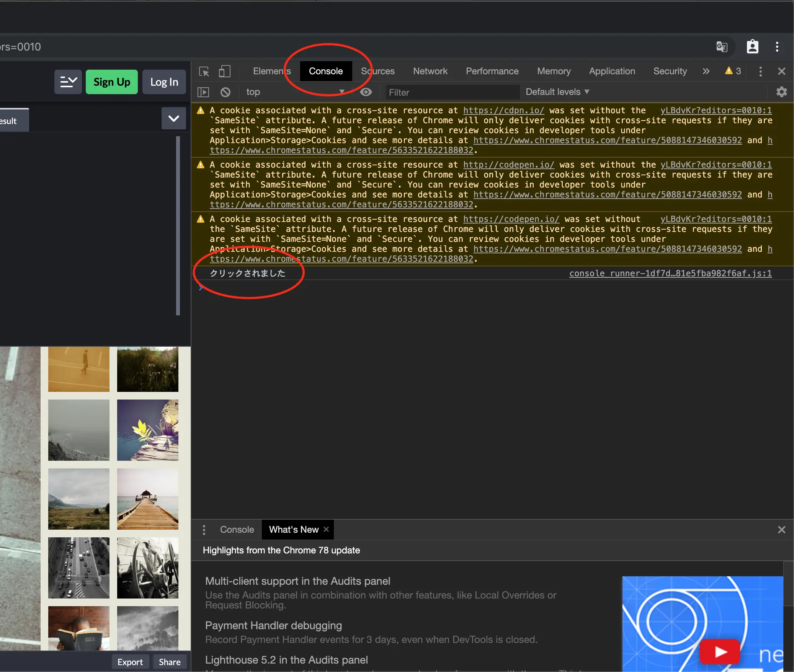This screenshot has width=794, height=672.
Task: Click the green Sign Up button
Action: click(x=111, y=82)
